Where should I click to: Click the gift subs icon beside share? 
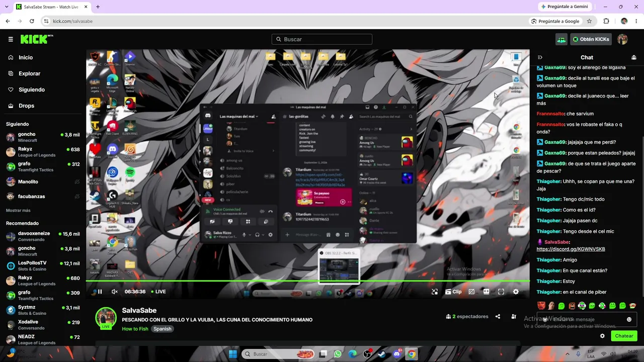[514, 317]
